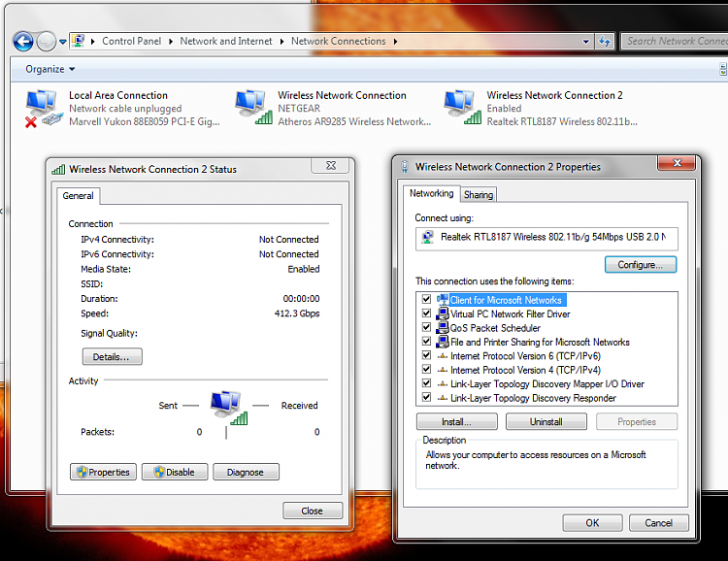This screenshot has height=561, width=728.
Task: Toggle Client for Microsoft Networks checkbox
Action: pos(427,299)
